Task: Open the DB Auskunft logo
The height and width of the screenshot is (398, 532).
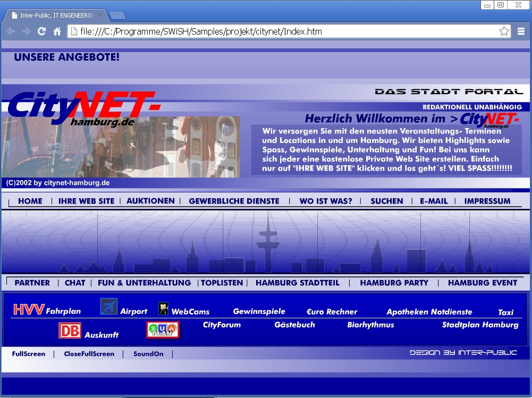Action: click(70, 331)
